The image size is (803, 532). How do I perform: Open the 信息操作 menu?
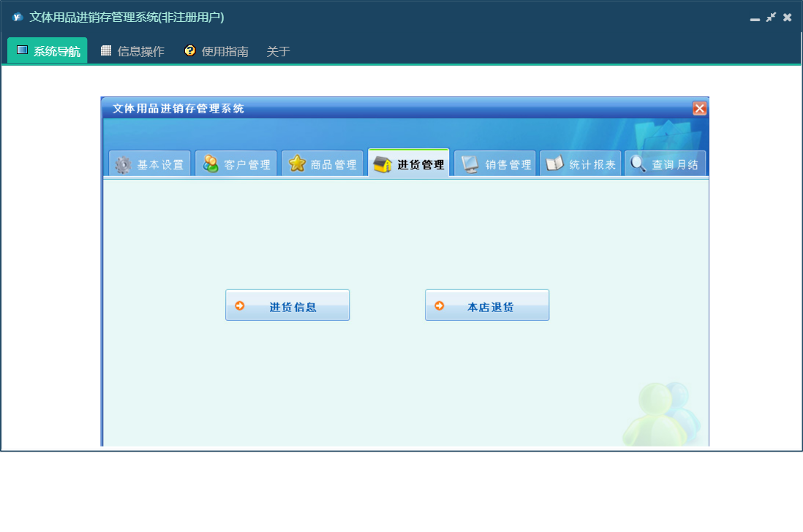coord(132,50)
